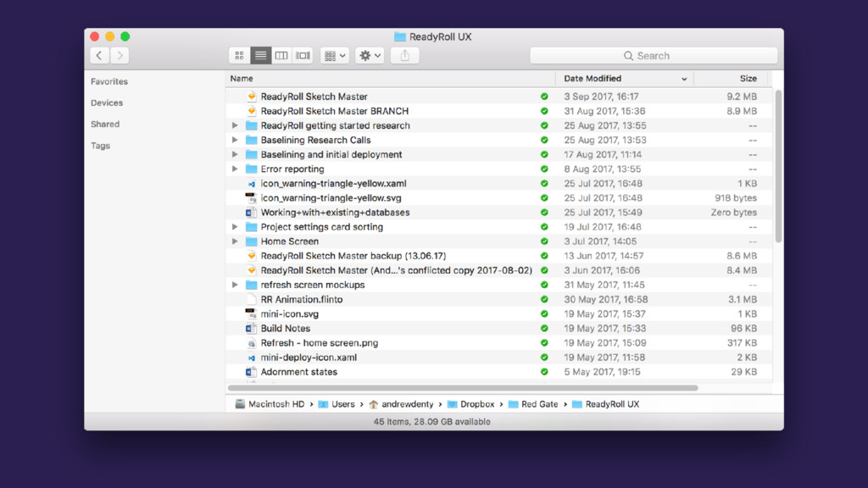Select list view button
The height and width of the screenshot is (488, 868).
[261, 56]
